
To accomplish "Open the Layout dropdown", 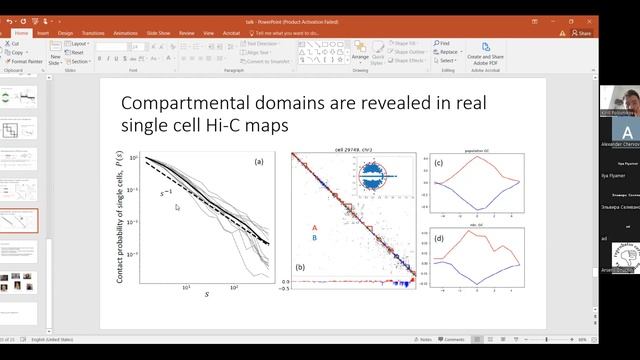I will click(x=77, y=43).
